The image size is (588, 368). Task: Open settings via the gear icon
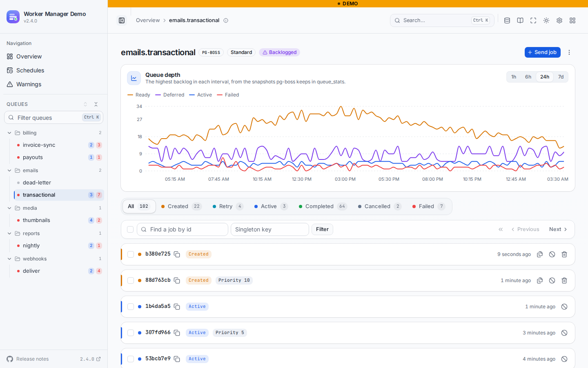559,20
